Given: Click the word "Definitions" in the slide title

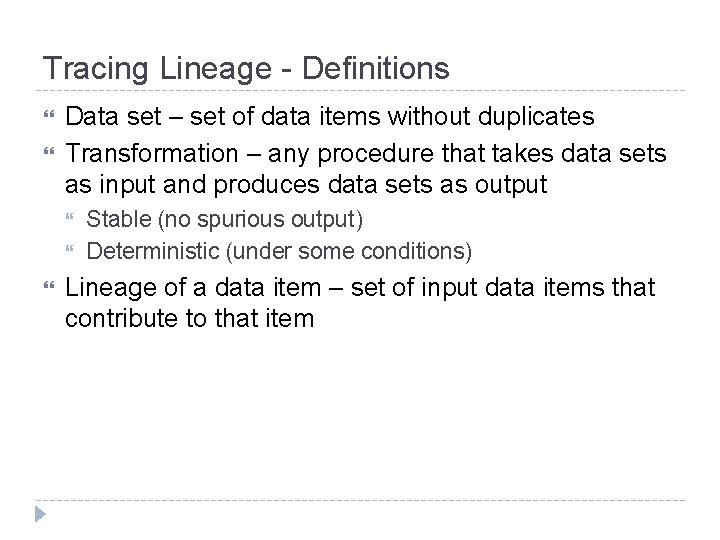Looking at the screenshot, I should (376, 69).
